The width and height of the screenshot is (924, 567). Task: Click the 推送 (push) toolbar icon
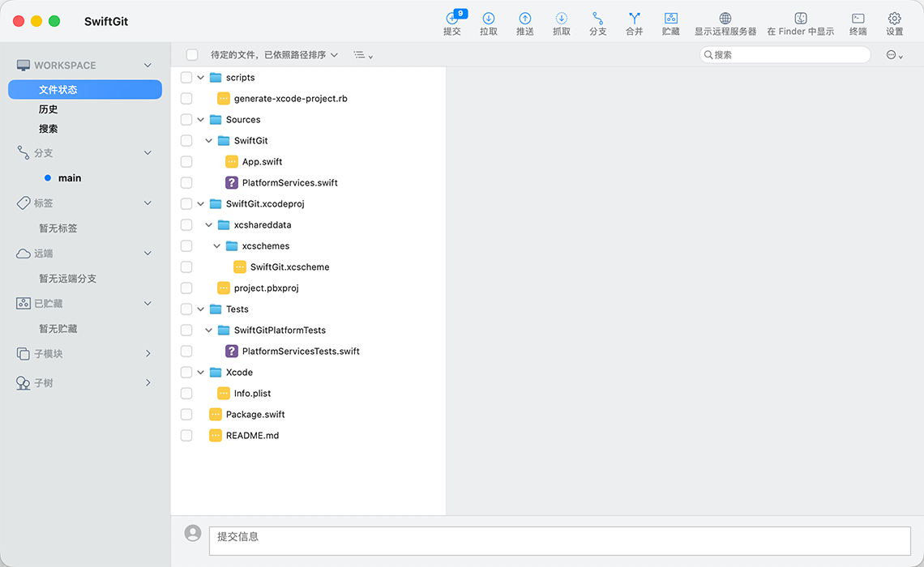click(525, 19)
